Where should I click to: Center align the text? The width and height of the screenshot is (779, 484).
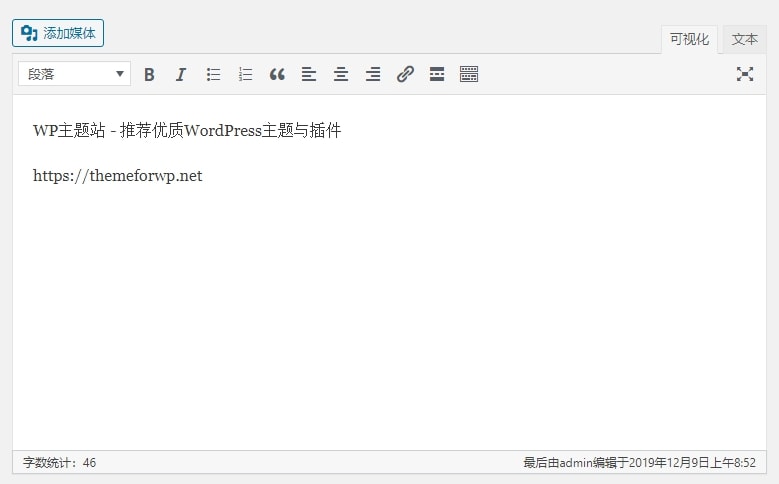pyautogui.click(x=341, y=74)
